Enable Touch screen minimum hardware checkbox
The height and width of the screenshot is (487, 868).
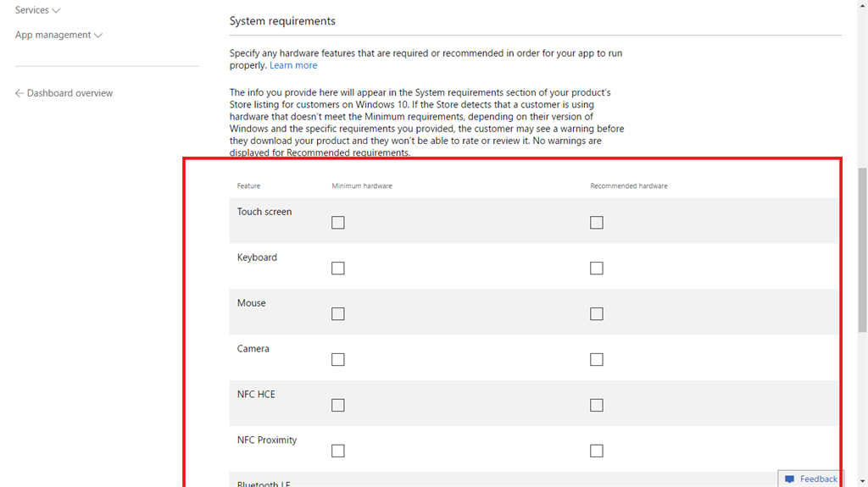338,223
